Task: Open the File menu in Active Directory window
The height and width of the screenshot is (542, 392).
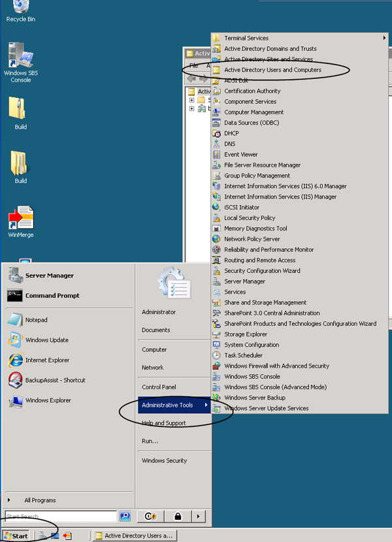Action: [x=194, y=66]
